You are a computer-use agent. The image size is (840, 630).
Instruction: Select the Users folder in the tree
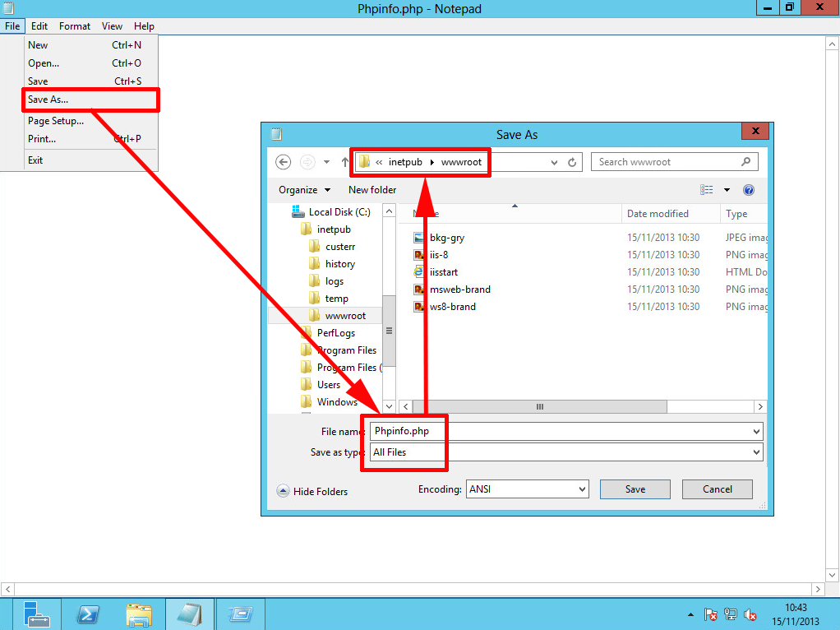pos(321,384)
